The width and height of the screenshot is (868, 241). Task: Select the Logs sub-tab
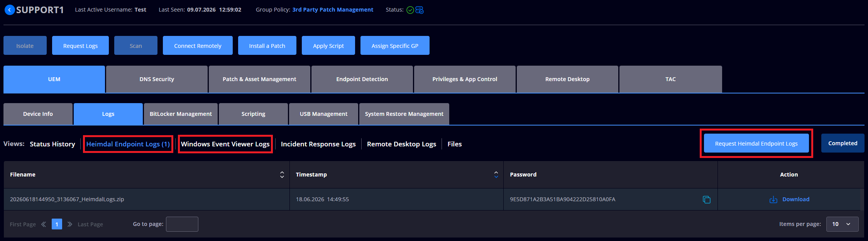108,114
